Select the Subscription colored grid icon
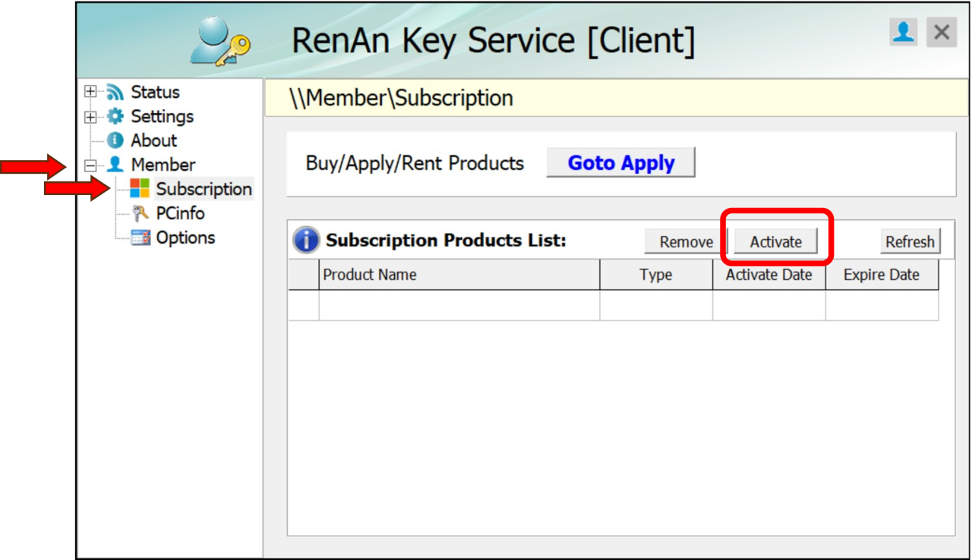The height and width of the screenshot is (560, 972). point(140,189)
